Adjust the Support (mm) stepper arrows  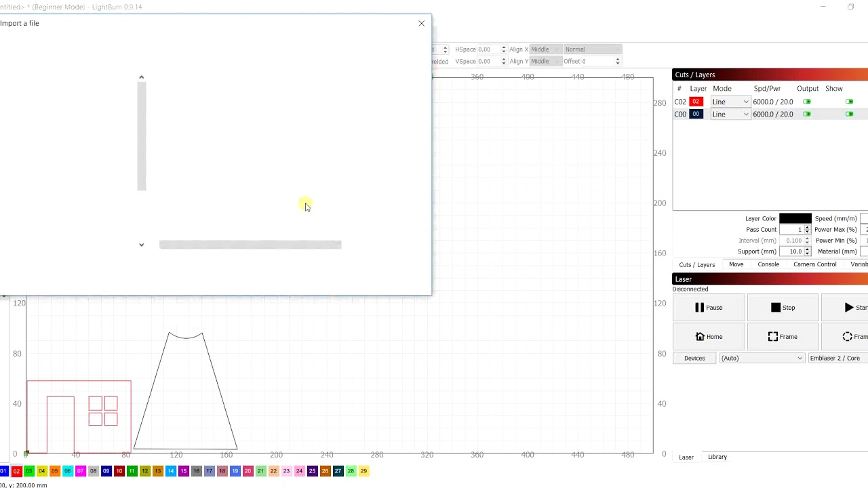(x=807, y=251)
